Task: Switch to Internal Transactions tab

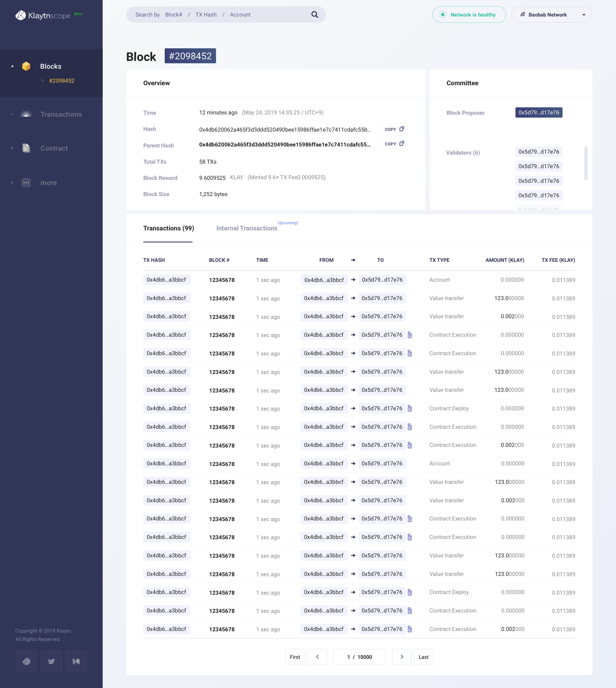Action: [x=246, y=228]
